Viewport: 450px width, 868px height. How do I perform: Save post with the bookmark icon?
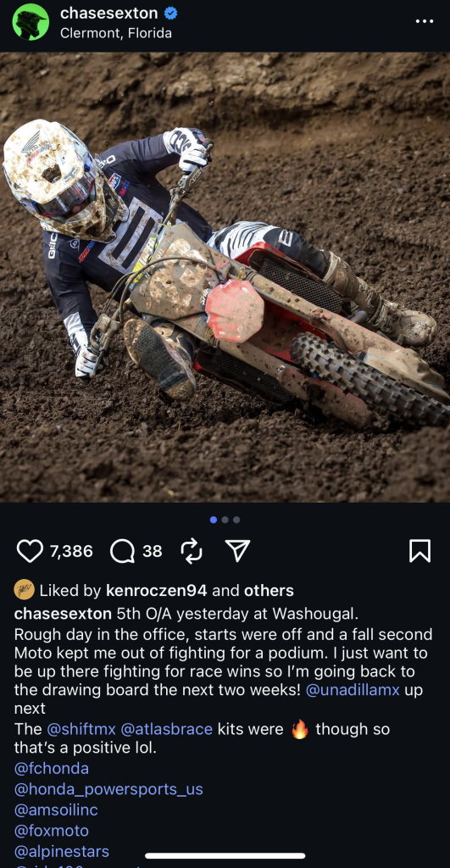click(419, 551)
